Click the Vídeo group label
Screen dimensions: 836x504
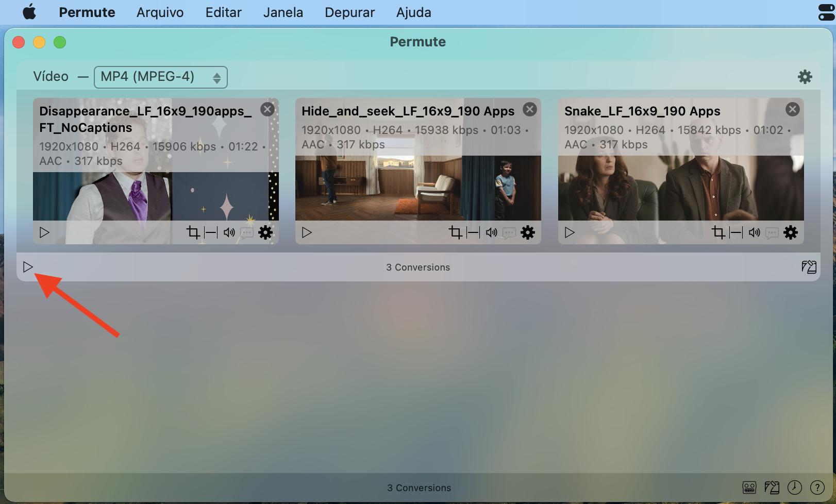[51, 76]
